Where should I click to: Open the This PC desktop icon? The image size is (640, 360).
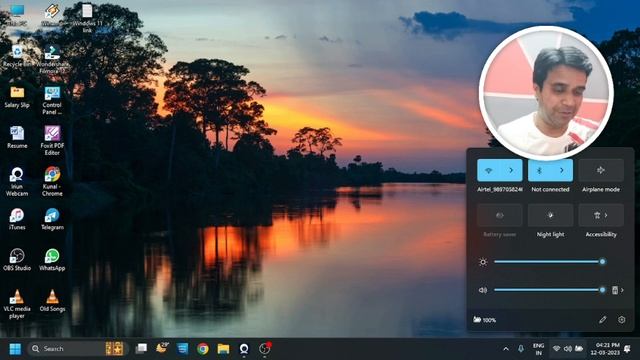(x=17, y=14)
